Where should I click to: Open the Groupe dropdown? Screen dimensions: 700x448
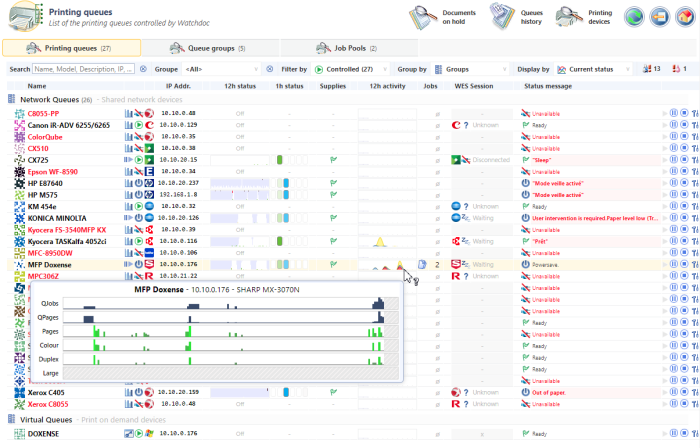coord(220,69)
